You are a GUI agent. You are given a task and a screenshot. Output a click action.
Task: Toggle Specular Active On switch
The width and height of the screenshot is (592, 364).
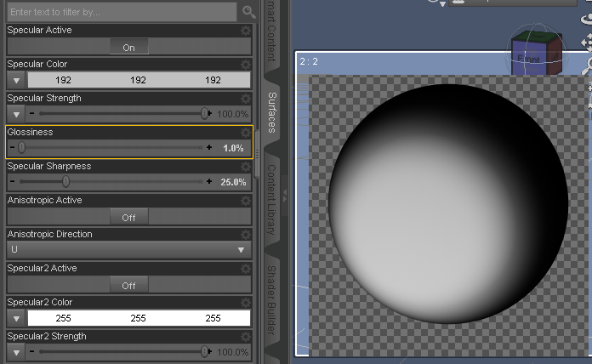click(x=128, y=48)
